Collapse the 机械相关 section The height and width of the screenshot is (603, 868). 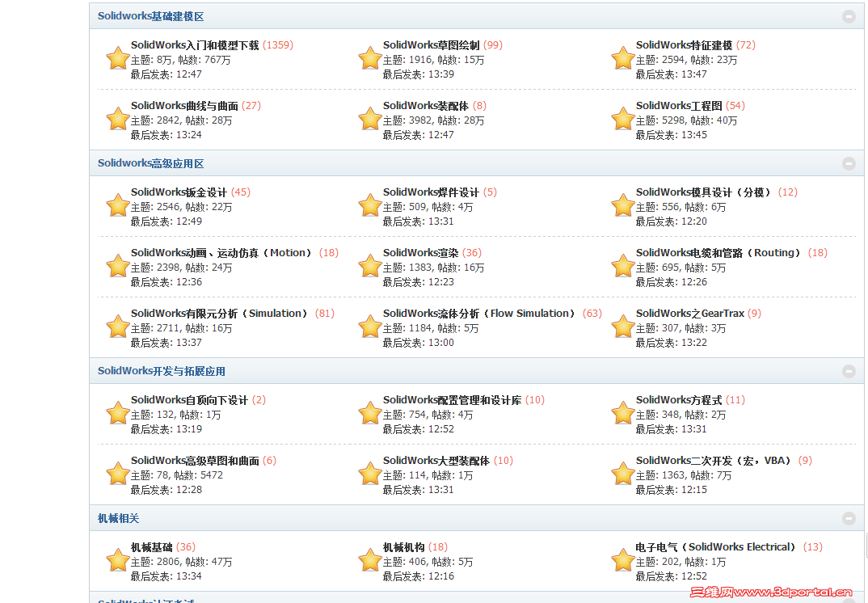tap(849, 518)
